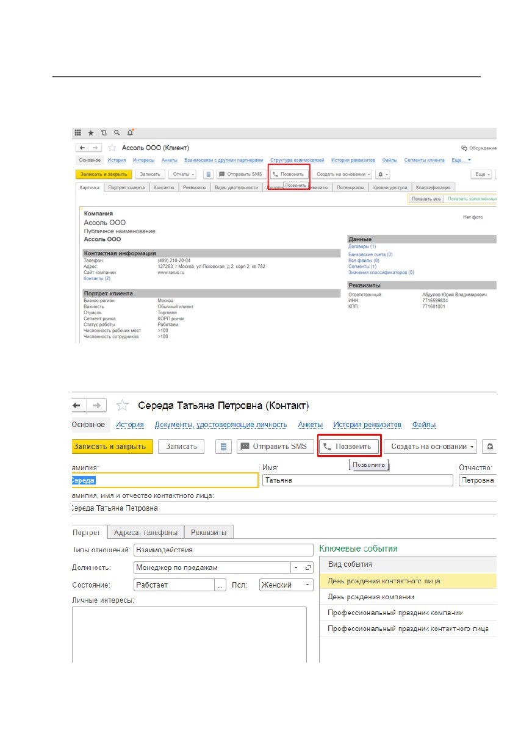
Task: Switch to Карточка tab
Action: 90,187
